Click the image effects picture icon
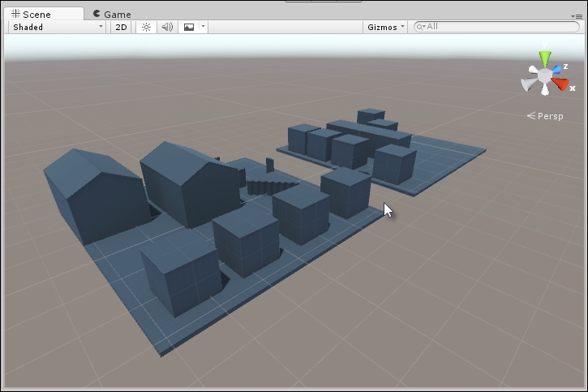 coord(189,27)
